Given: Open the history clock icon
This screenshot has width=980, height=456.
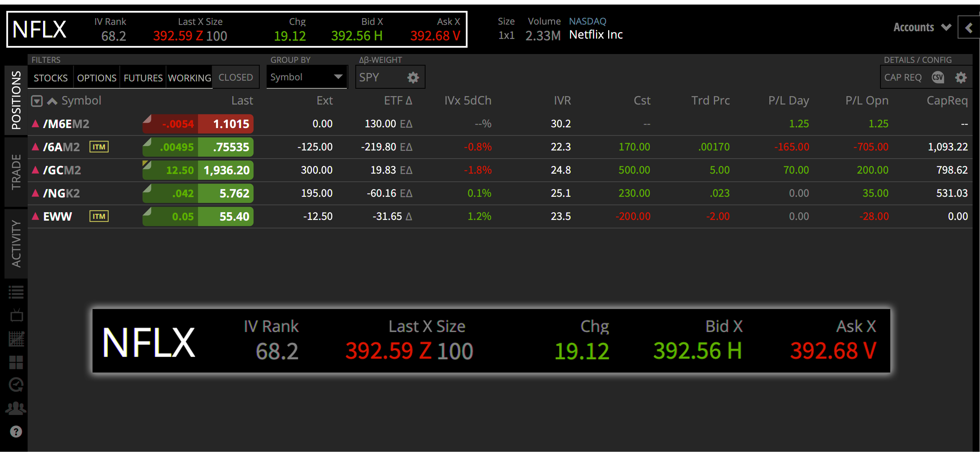Looking at the screenshot, I should (x=16, y=385).
